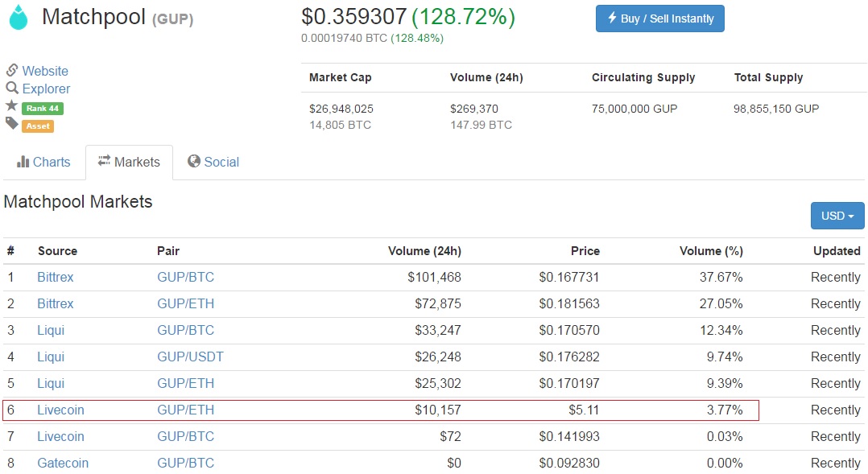Sort by the Pair column header
The width and height of the screenshot is (868, 474).
tap(168, 251)
